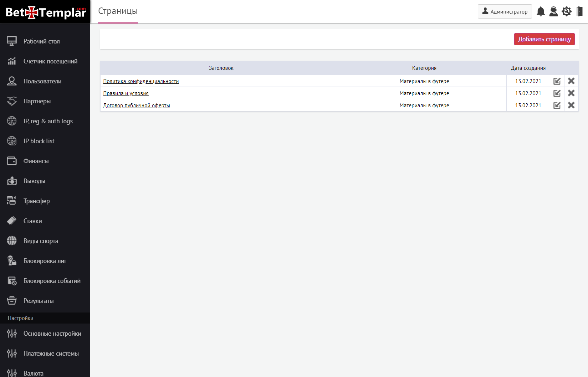Edit the Договор публичной оферты page

tap(557, 105)
